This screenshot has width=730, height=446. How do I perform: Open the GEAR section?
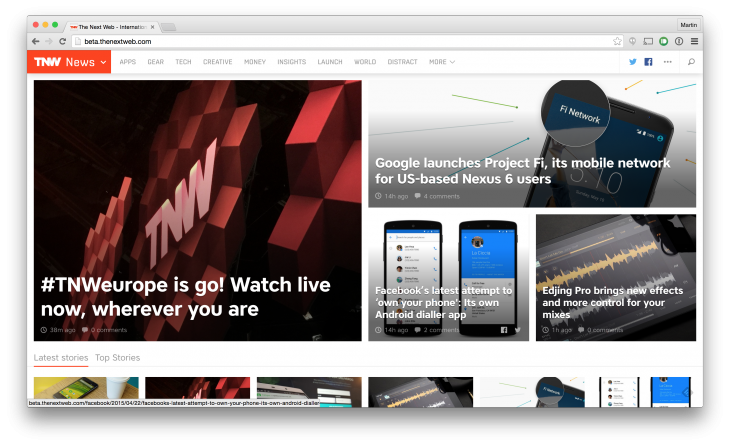pyautogui.click(x=155, y=62)
